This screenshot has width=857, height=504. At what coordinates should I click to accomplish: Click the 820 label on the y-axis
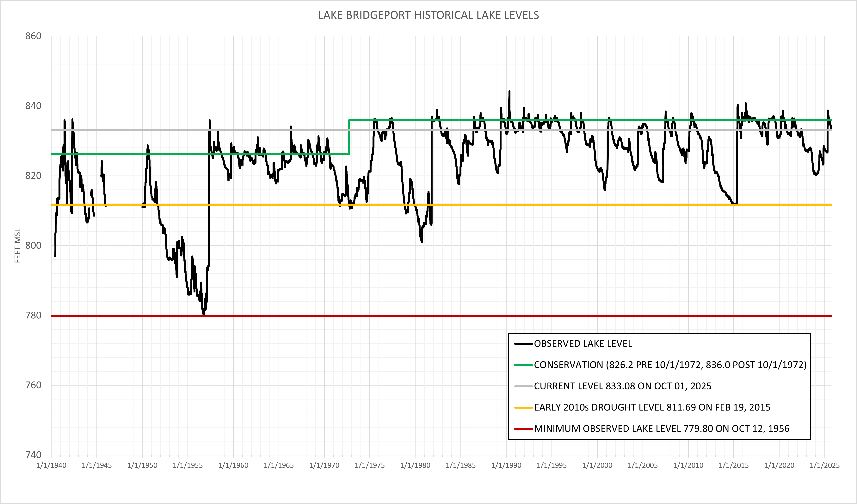(33, 176)
